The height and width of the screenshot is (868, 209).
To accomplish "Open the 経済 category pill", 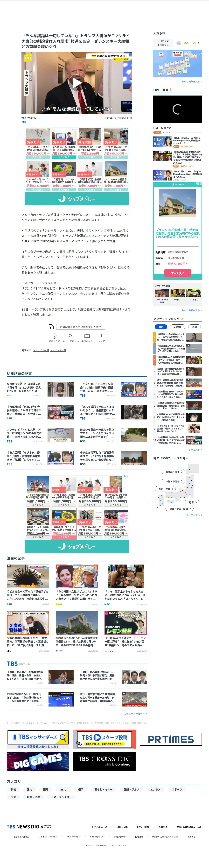I will [x=81, y=790].
